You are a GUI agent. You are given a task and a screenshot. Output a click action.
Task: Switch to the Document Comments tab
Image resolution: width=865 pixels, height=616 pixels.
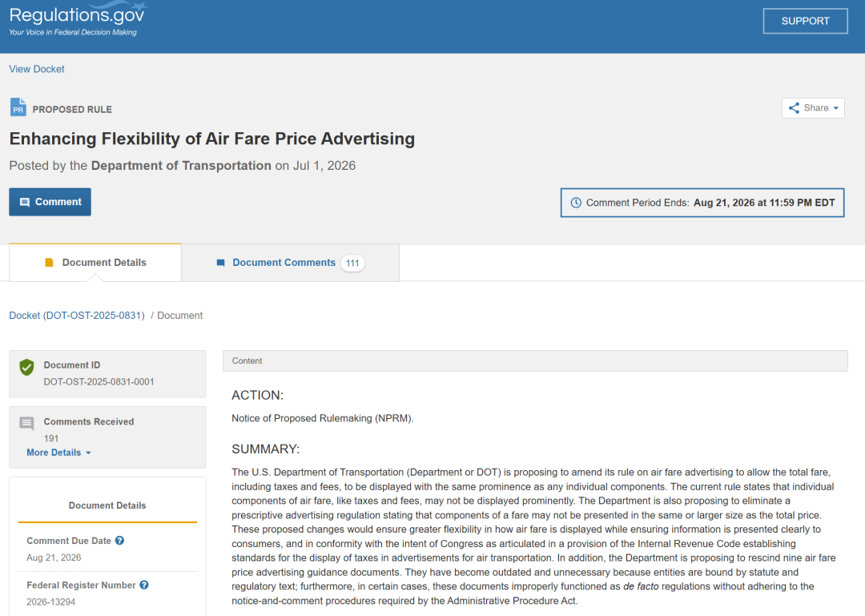290,263
